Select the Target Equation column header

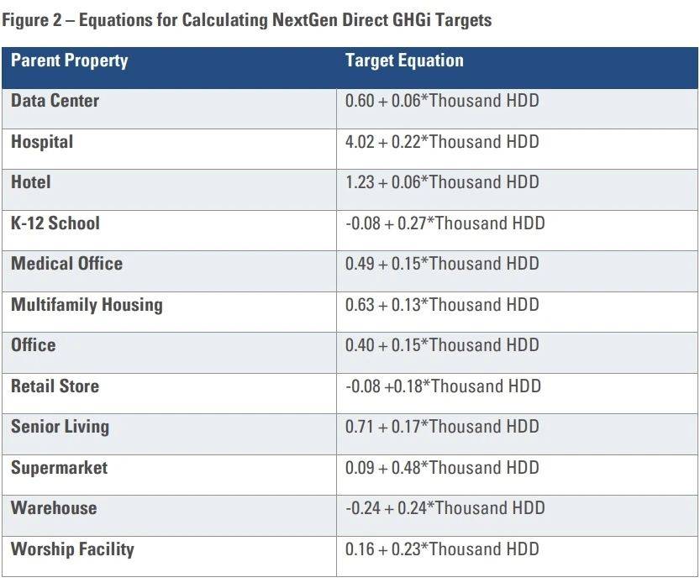coord(404,61)
